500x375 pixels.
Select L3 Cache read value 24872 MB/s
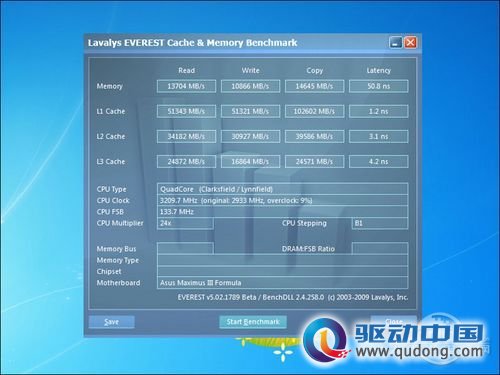tap(186, 161)
